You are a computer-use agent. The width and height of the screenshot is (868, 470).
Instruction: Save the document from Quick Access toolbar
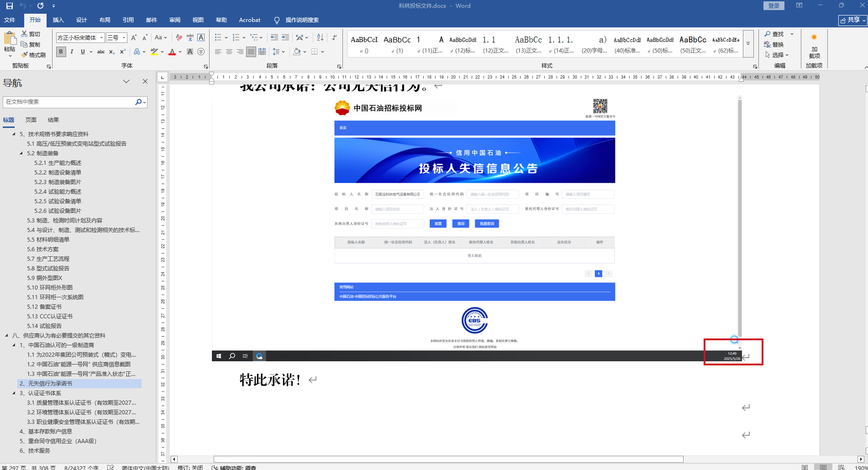click(9, 6)
